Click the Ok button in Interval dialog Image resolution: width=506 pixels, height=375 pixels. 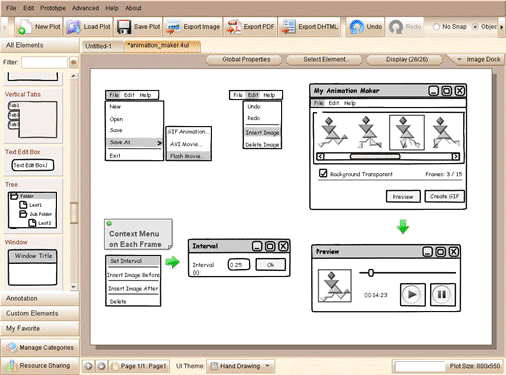[271, 265]
